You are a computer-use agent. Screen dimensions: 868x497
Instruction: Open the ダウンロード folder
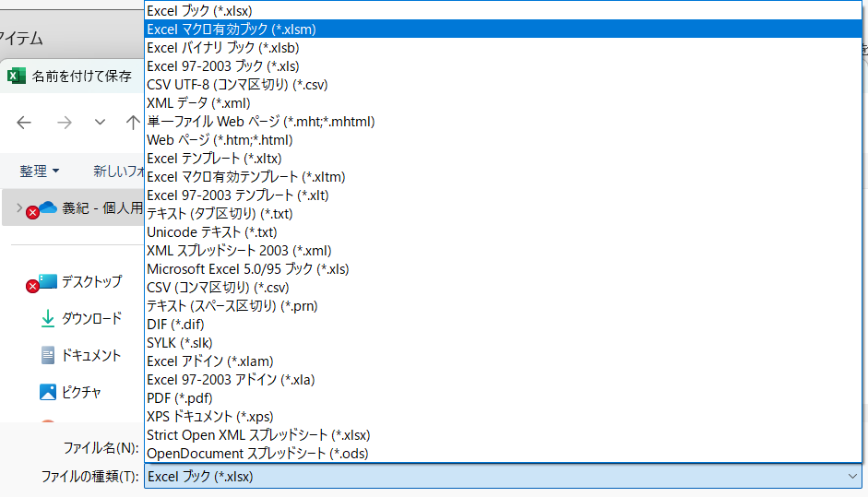[x=90, y=318]
